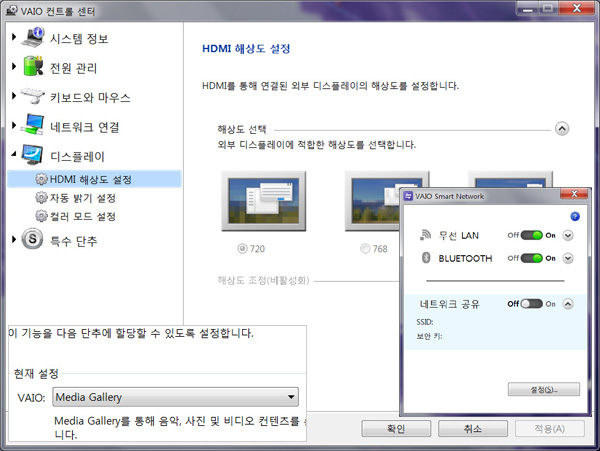Collapse the 네트워크 공유 section chevron
Image resolution: width=600 pixels, height=451 pixels.
568,304
